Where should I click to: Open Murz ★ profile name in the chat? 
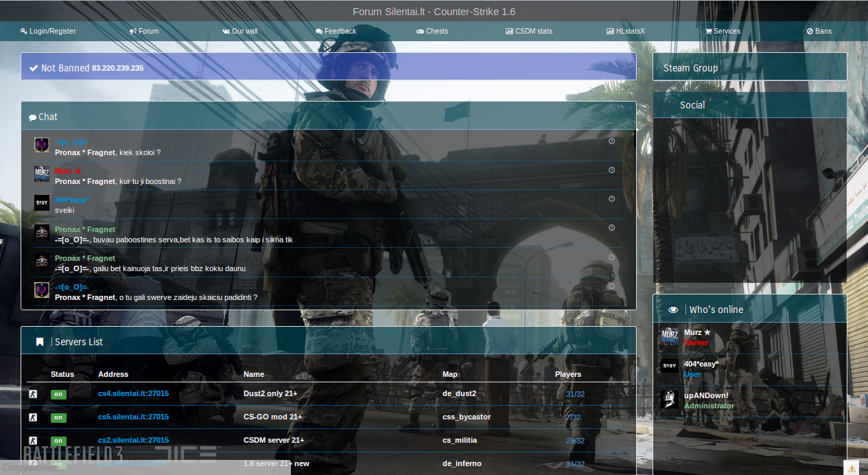pos(68,171)
